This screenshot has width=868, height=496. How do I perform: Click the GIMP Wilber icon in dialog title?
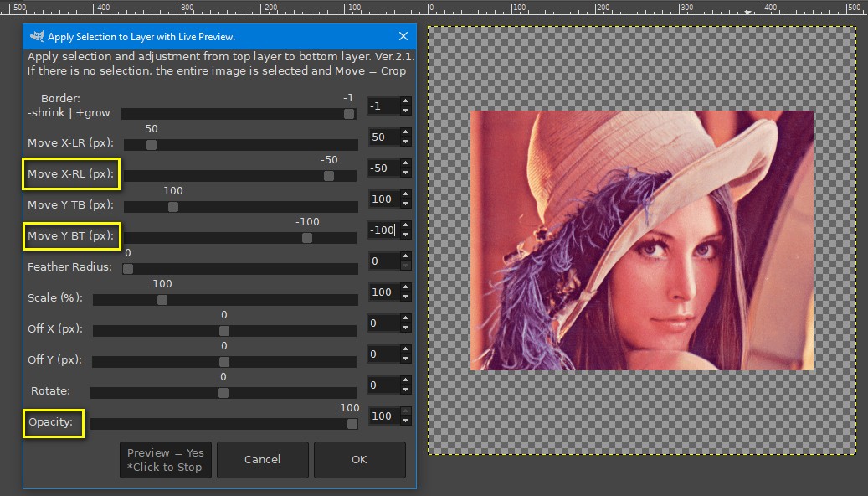37,36
